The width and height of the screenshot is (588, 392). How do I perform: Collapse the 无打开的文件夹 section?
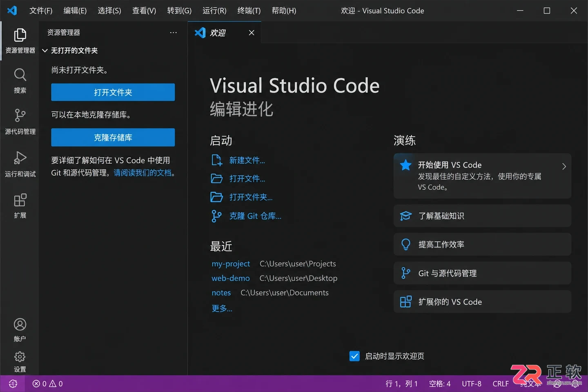coord(45,51)
